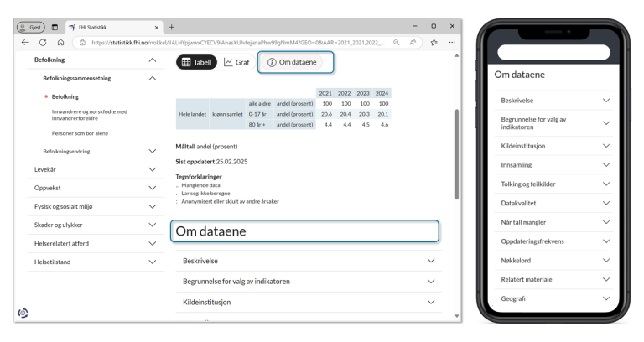Minimize the browser window
This screenshot has height=342, width=644.
(415, 26)
